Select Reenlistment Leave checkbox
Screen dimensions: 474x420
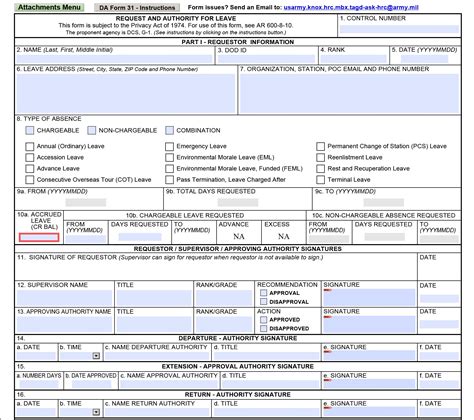pyautogui.click(x=320, y=157)
